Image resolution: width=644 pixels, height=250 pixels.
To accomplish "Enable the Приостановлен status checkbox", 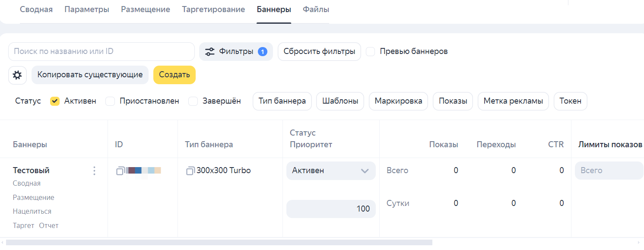I will pyautogui.click(x=111, y=101).
